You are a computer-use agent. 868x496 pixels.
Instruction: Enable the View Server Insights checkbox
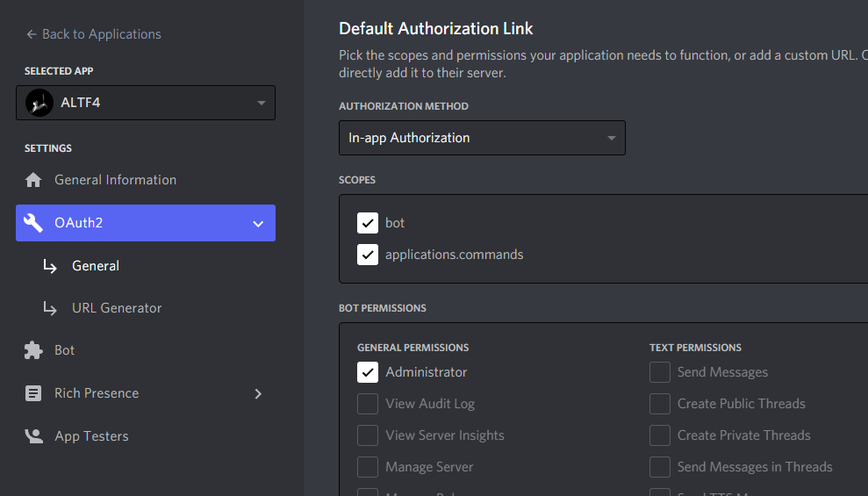click(368, 435)
